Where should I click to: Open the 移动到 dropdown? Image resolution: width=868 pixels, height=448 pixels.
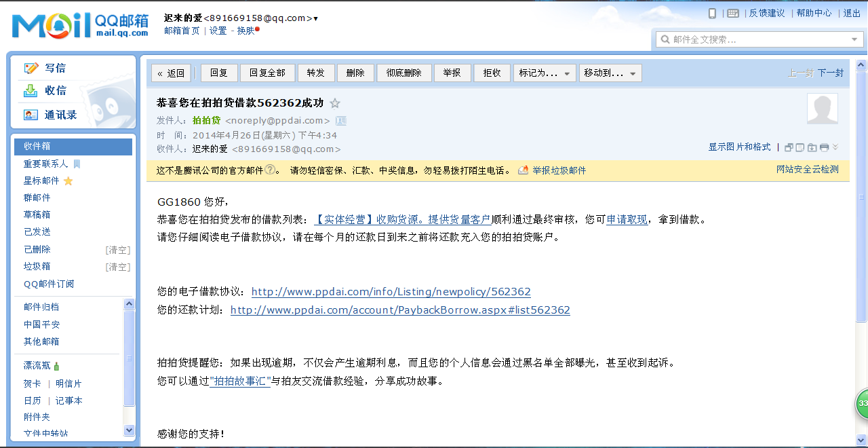tap(610, 73)
